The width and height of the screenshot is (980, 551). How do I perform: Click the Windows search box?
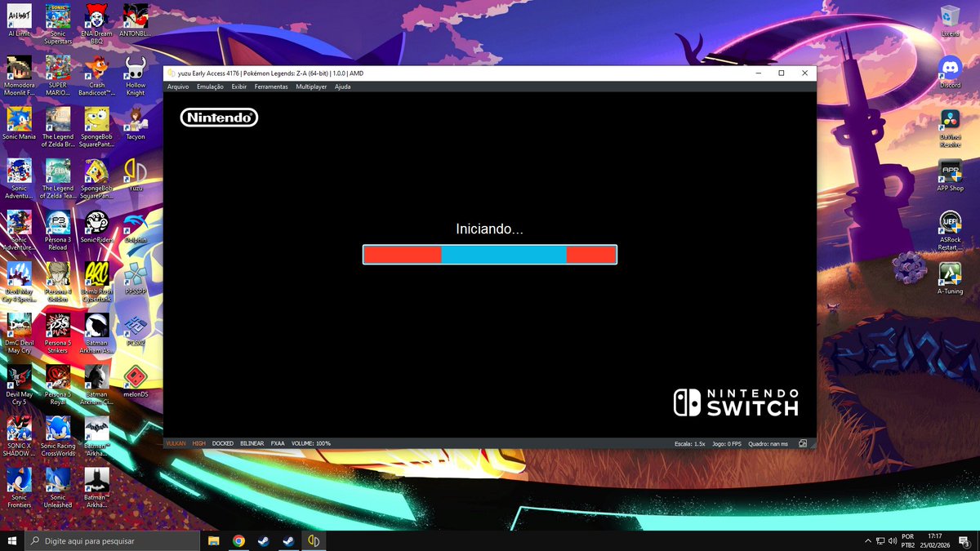pos(112,540)
